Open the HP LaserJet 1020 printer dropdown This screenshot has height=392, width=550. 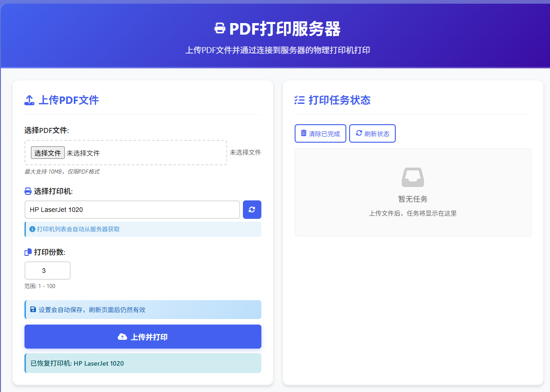click(x=132, y=210)
